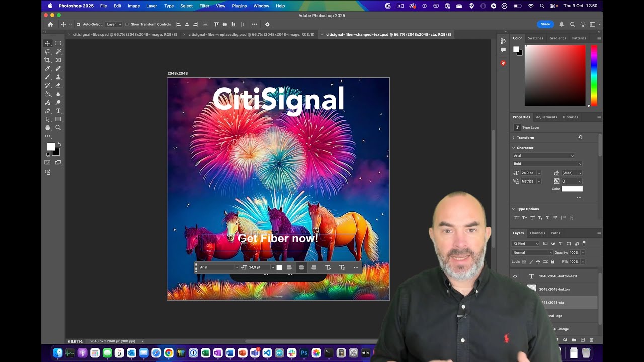Select the Paint Bucket tool
Viewport: 644px width, 362px height.
(x=48, y=94)
